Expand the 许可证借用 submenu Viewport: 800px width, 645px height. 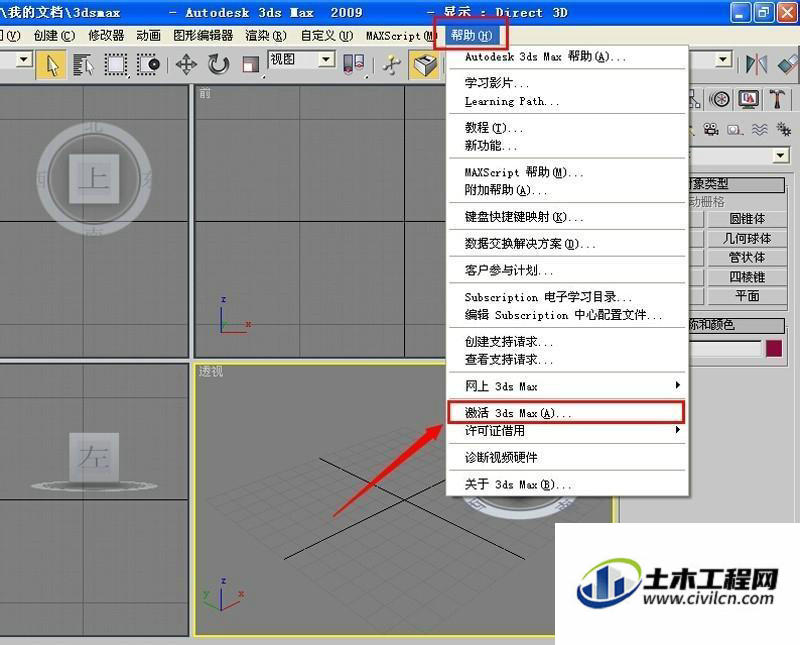pos(567,431)
